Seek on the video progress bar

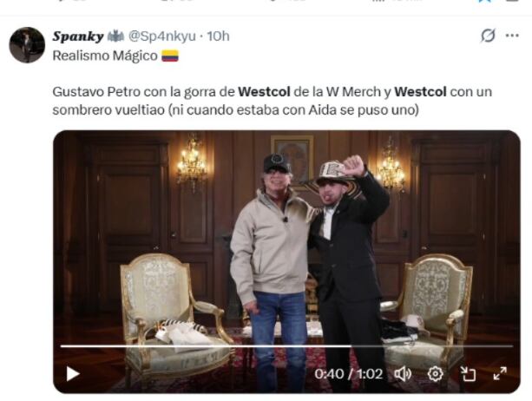[286, 346]
